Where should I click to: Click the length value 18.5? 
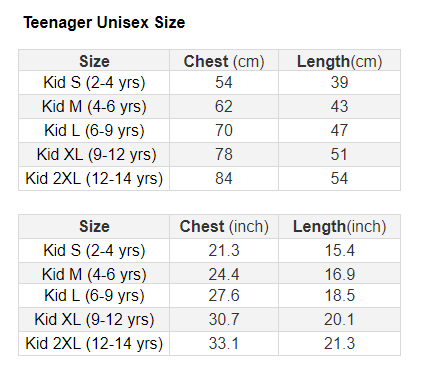point(339,296)
